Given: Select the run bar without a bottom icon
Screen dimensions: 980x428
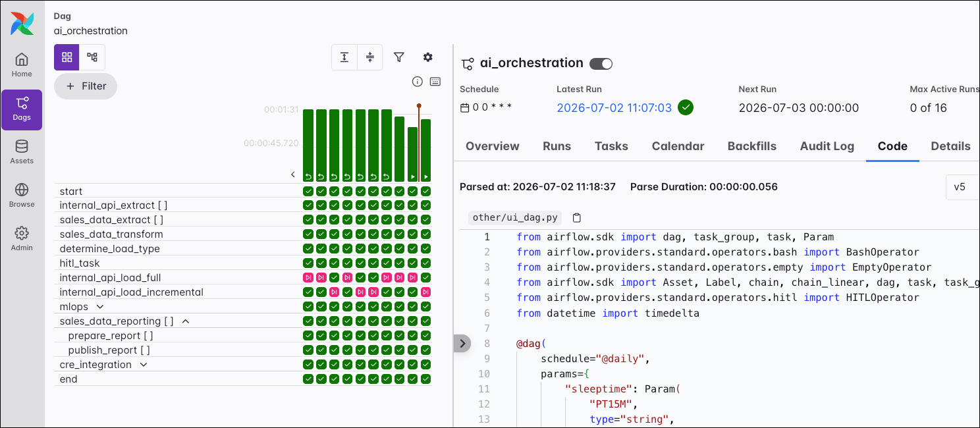Looking at the screenshot, I should click(400, 149).
